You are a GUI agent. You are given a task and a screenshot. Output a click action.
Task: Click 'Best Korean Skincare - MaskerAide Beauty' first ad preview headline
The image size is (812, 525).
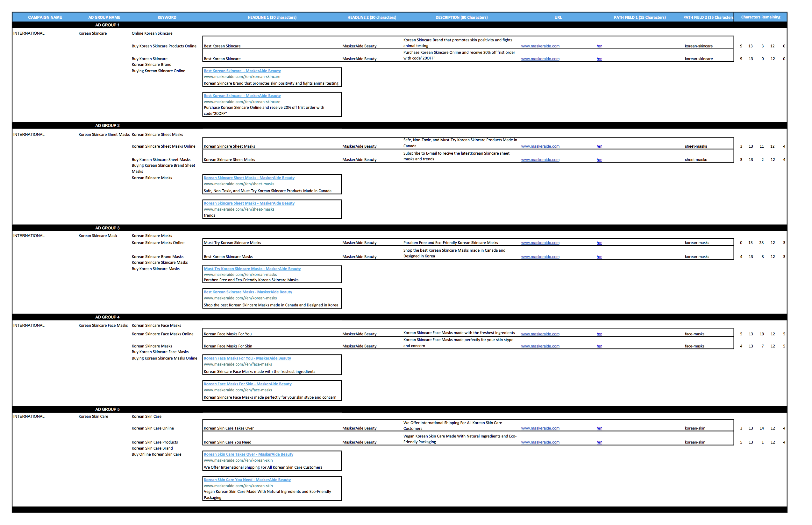pyautogui.click(x=242, y=71)
